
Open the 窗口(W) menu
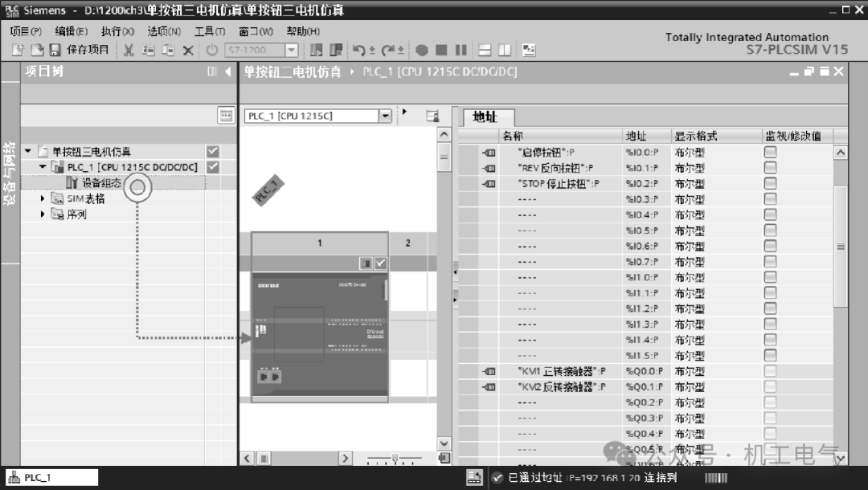click(256, 31)
